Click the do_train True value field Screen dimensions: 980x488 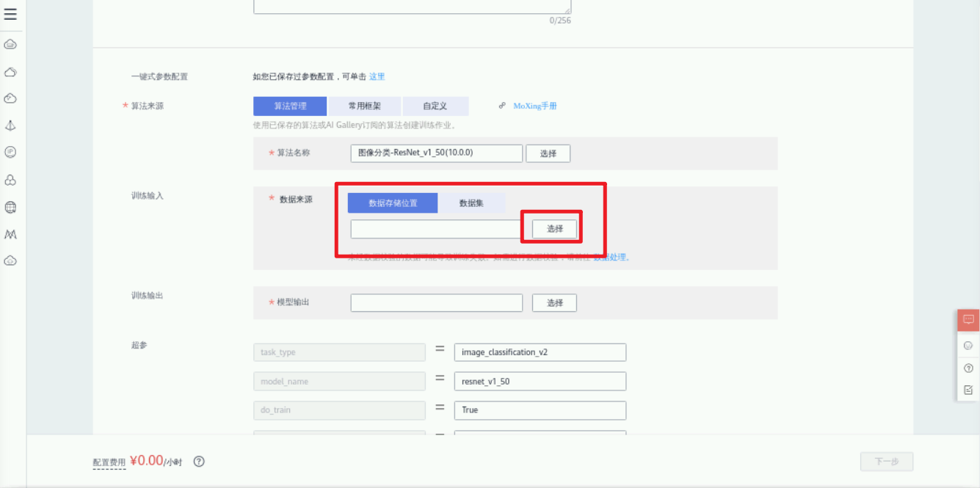click(540, 410)
